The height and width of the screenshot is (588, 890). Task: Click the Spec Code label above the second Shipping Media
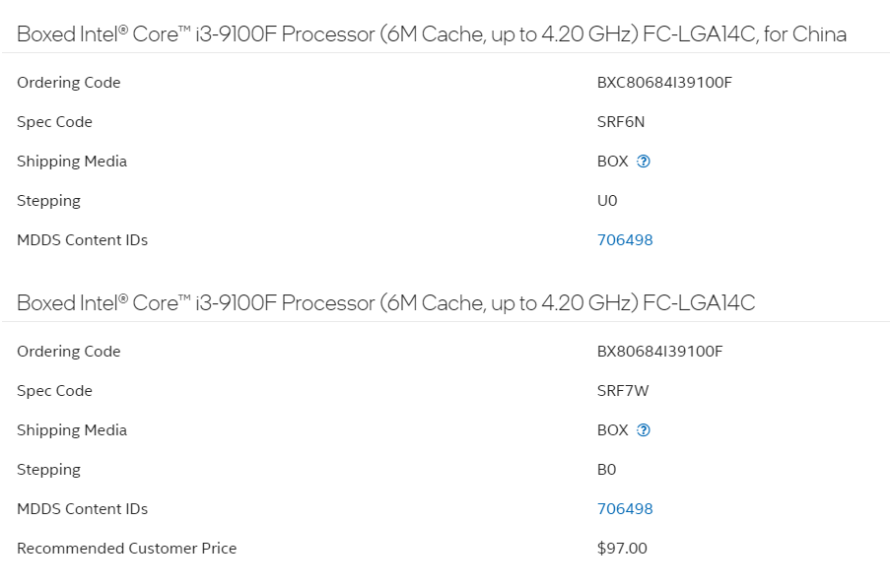click(x=54, y=391)
